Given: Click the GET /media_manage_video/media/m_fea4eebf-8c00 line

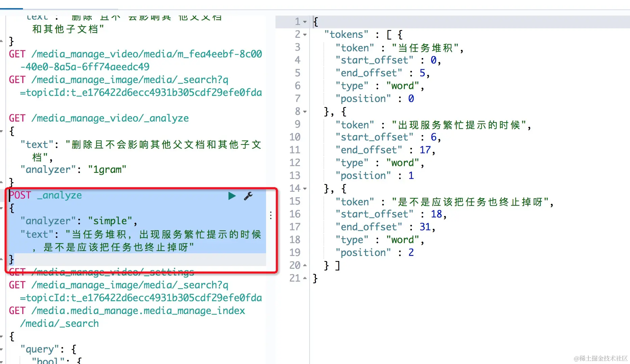Looking at the screenshot, I should pos(135,54).
